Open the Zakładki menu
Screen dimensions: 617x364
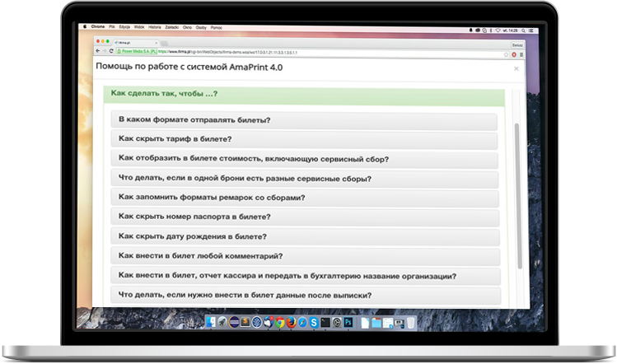171,27
